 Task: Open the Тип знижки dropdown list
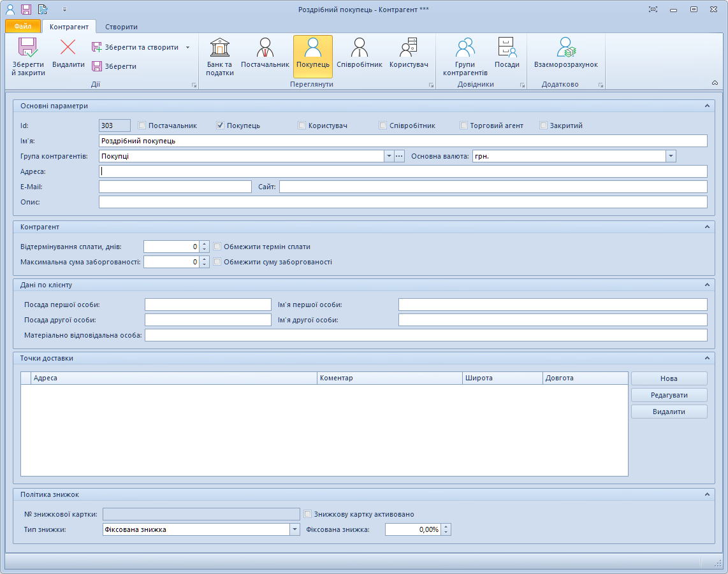point(295,529)
